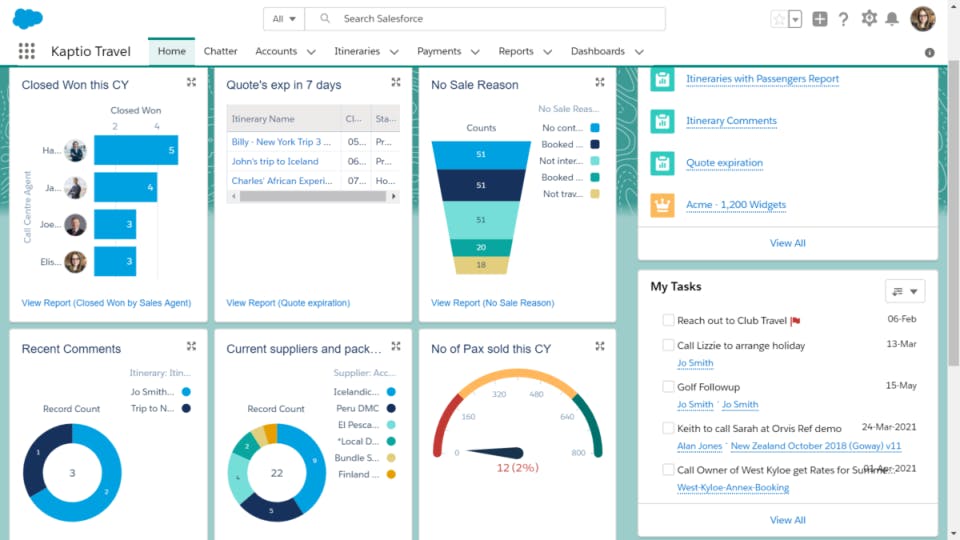Open the Dashboards tab

click(598, 51)
